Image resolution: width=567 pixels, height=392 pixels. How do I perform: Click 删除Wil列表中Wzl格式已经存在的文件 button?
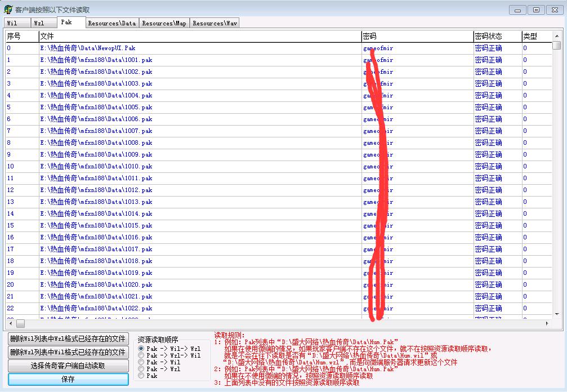[68, 338]
